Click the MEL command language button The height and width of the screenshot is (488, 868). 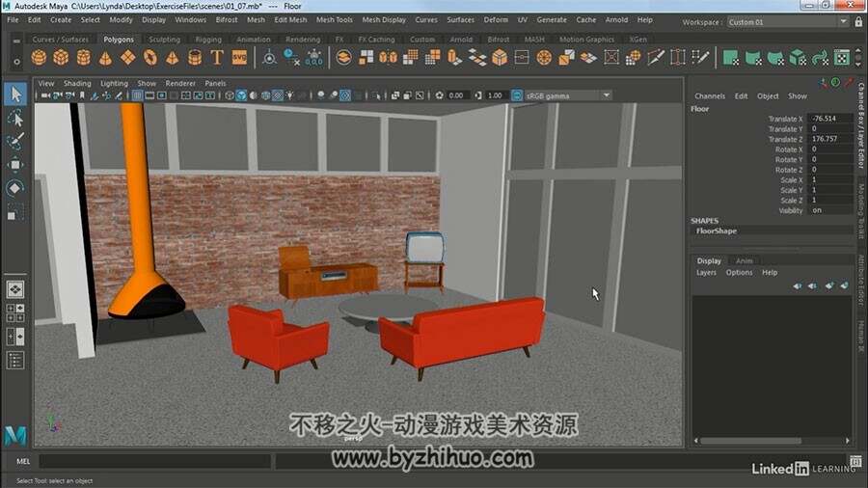(x=23, y=461)
